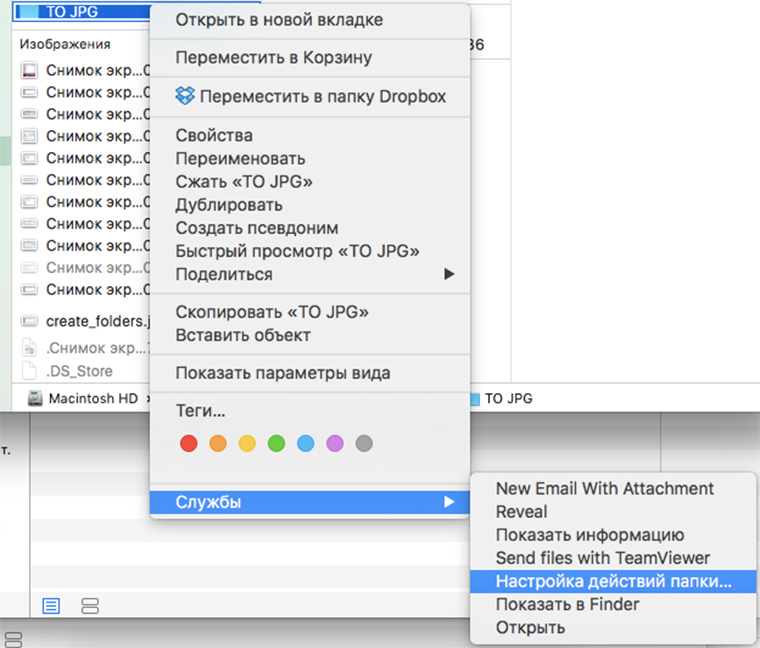Click the list view icon at bottom
Image resolution: width=760 pixels, height=648 pixels.
click(x=51, y=606)
